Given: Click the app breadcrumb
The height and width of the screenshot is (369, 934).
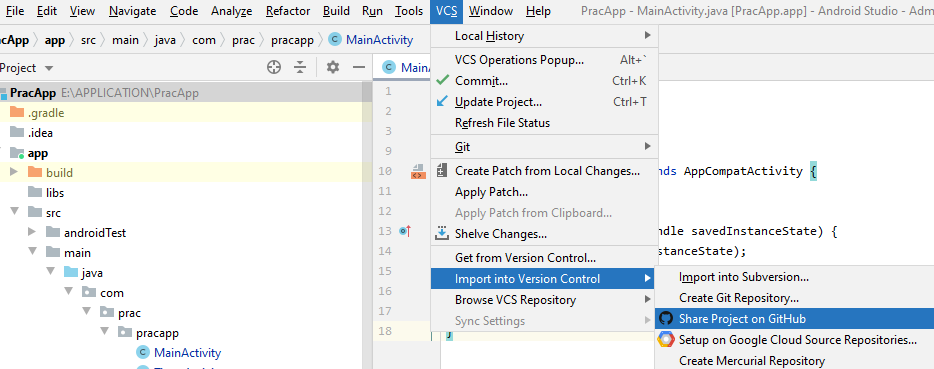Looking at the screenshot, I should pos(55,40).
